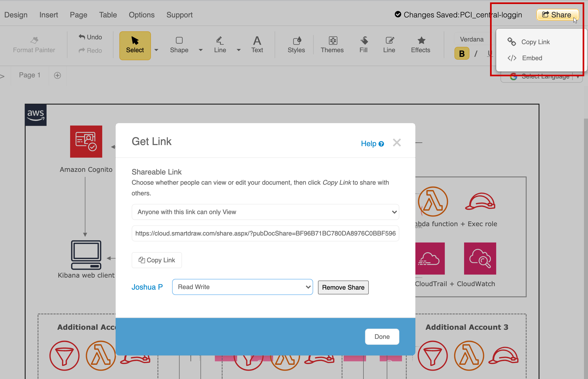This screenshot has width=588, height=379.
Task: Open the Insert menu
Action: point(48,15)
